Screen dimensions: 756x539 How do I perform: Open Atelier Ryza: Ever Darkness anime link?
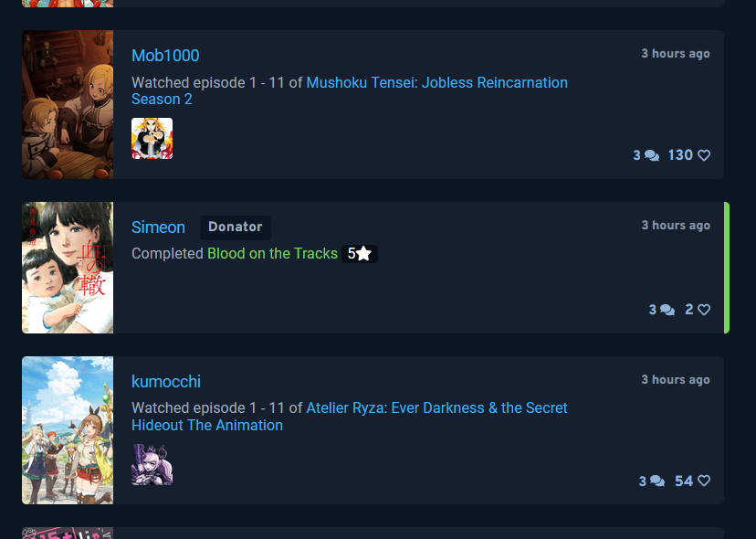350,417
